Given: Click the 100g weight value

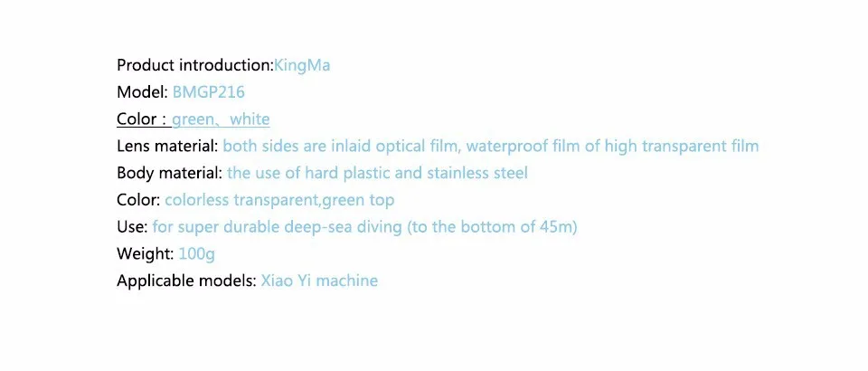Looking at the screenshot, I should 198,254.
